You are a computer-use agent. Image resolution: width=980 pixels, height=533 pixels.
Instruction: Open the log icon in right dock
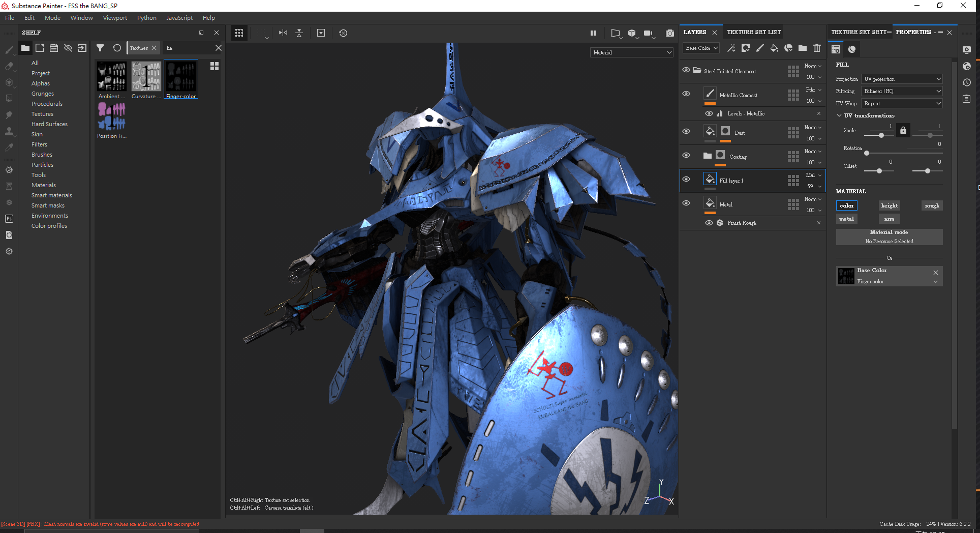[x=967, y=99]
